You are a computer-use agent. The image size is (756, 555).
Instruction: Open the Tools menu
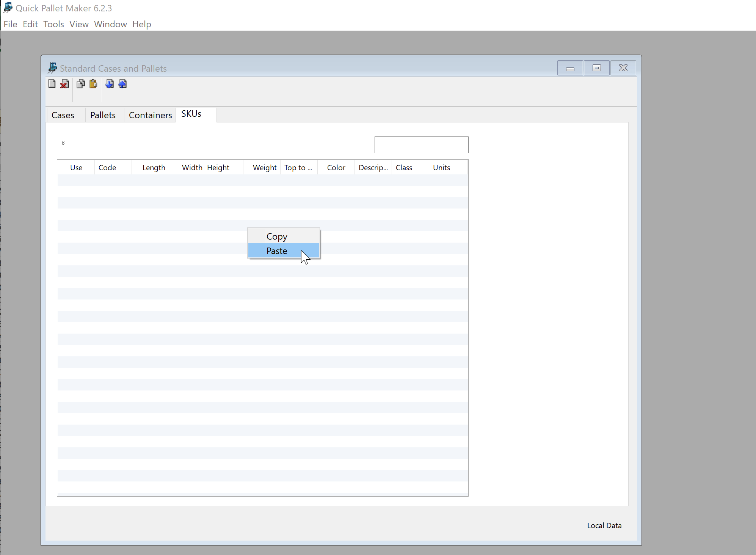(x=53, y=24)
